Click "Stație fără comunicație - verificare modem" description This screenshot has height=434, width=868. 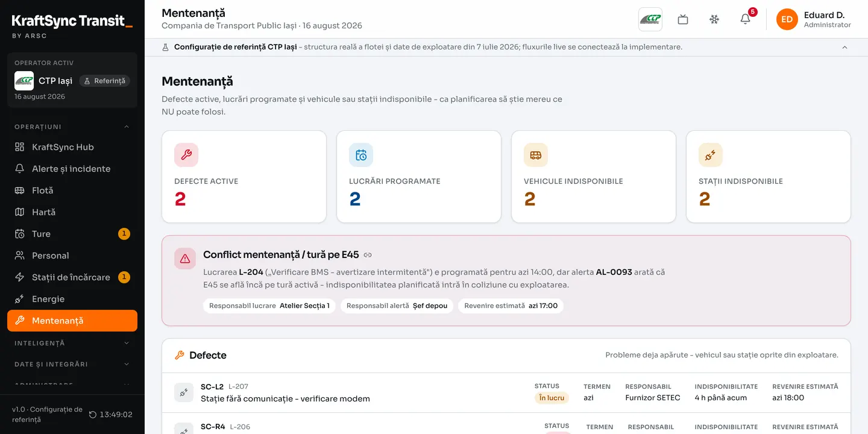285,398
